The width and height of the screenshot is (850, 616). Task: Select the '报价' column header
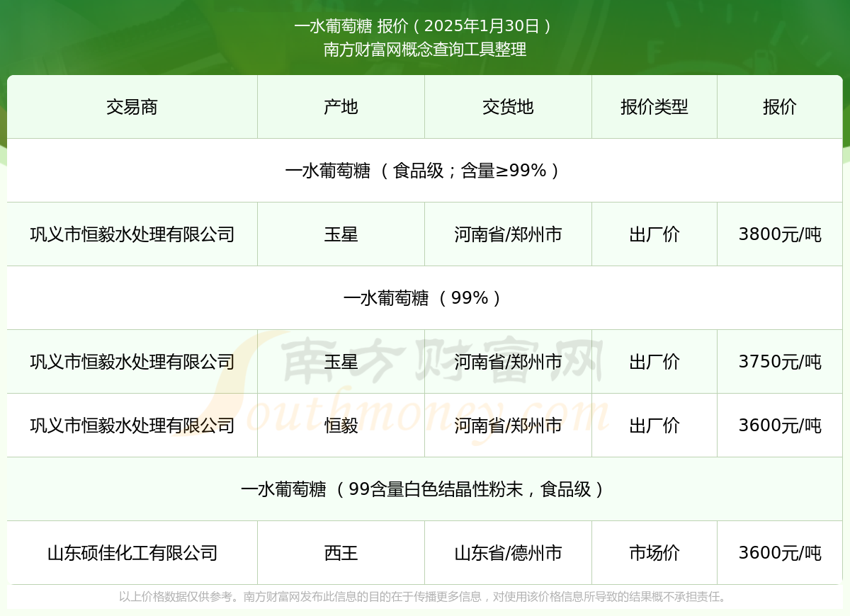pos(780,107)
